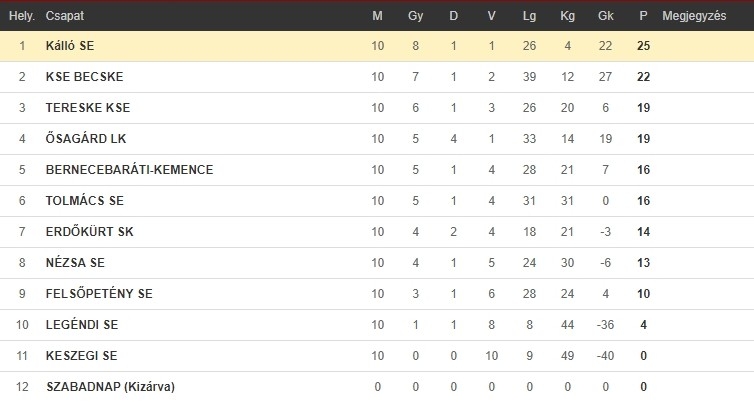Viewport: 754px width, 402px height.
Task: Click the Lg goals scored header
Action: pos(529,16)
